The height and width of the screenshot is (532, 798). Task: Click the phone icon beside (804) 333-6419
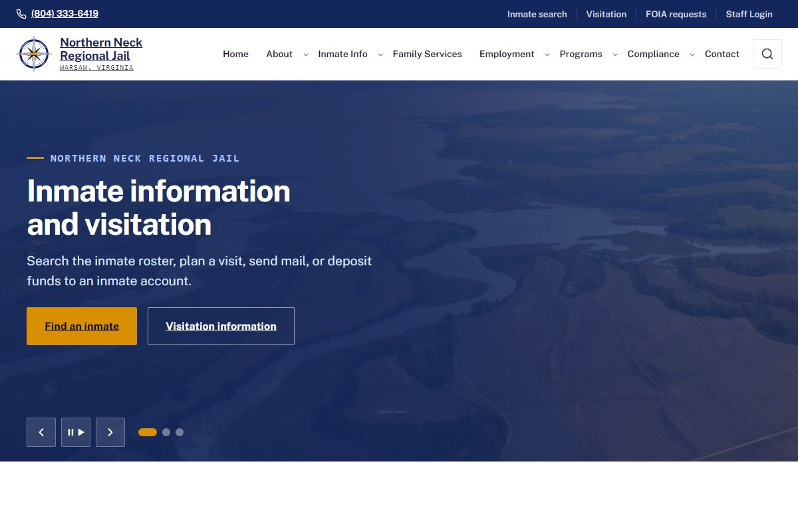tap(21, 14)
